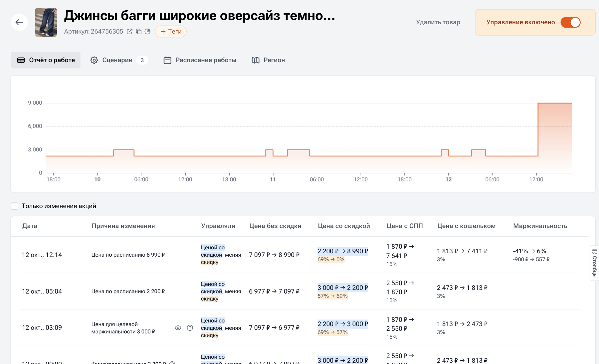Open article 264756305 in external link
The image size is (599, 364).
129,32
